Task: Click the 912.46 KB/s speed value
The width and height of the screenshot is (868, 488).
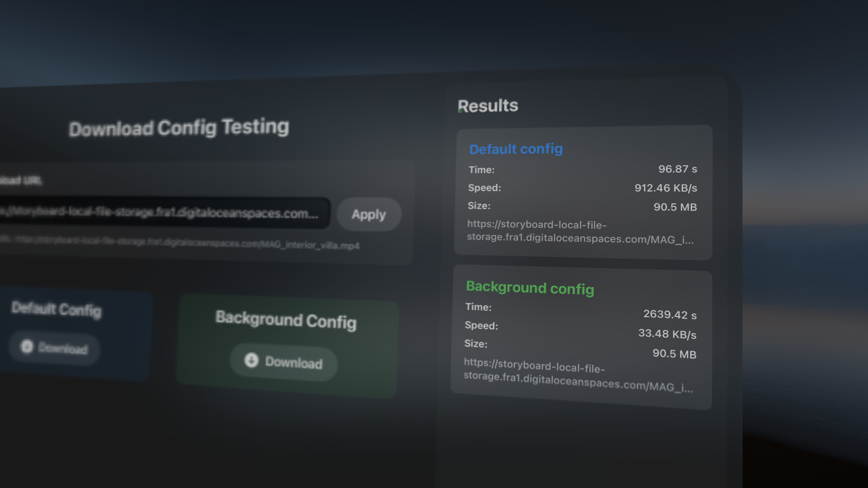Action: 665,188
